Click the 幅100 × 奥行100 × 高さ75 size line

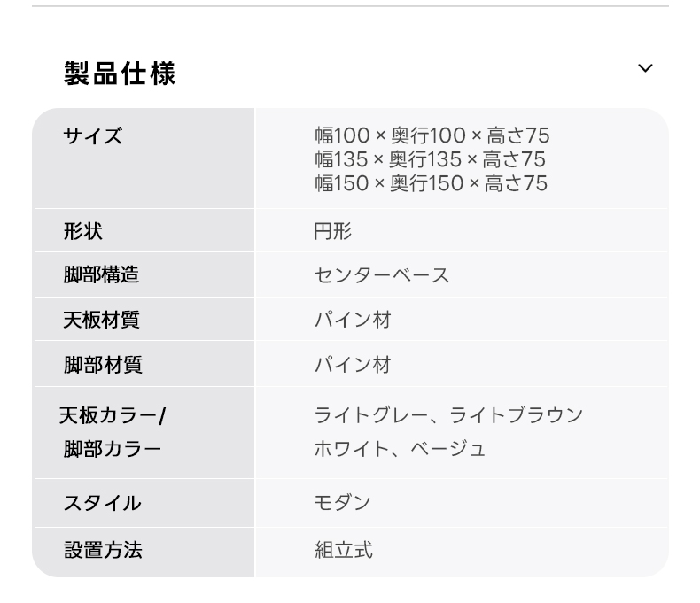432,135
